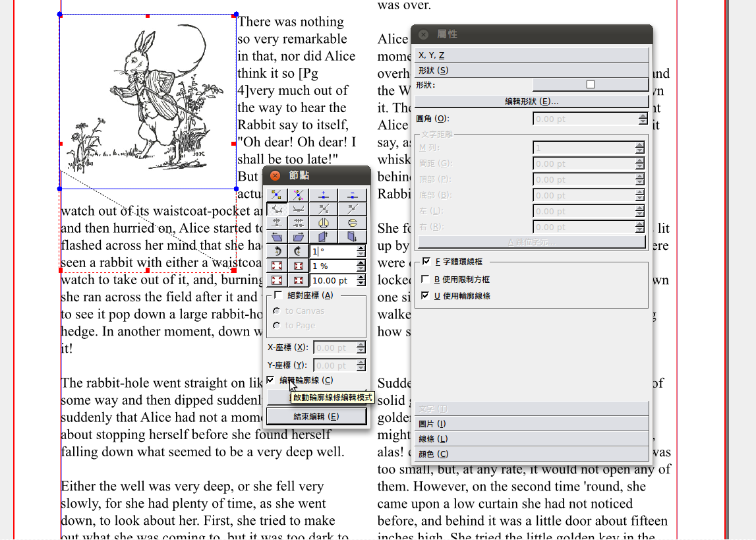Click the 結束編輯 (E) button
Screen dimensions: 756x540
coord(316,417)
